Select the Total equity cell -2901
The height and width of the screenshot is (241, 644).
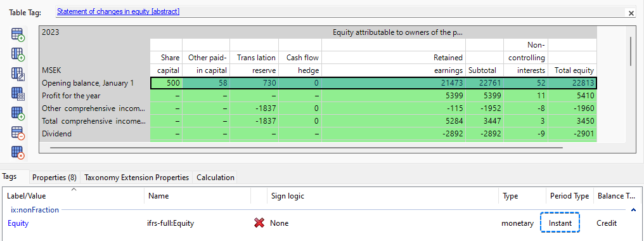(x=572, y=134)
